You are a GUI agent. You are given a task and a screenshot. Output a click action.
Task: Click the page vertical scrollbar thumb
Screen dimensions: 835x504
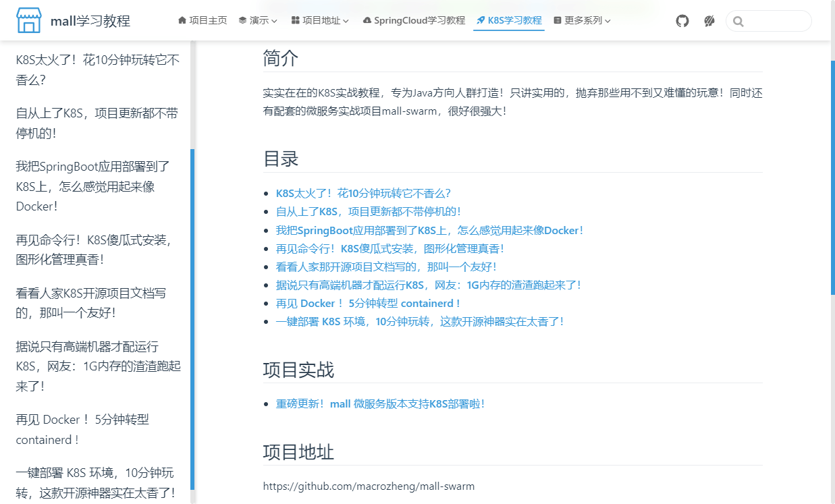(x=832, y=177)
